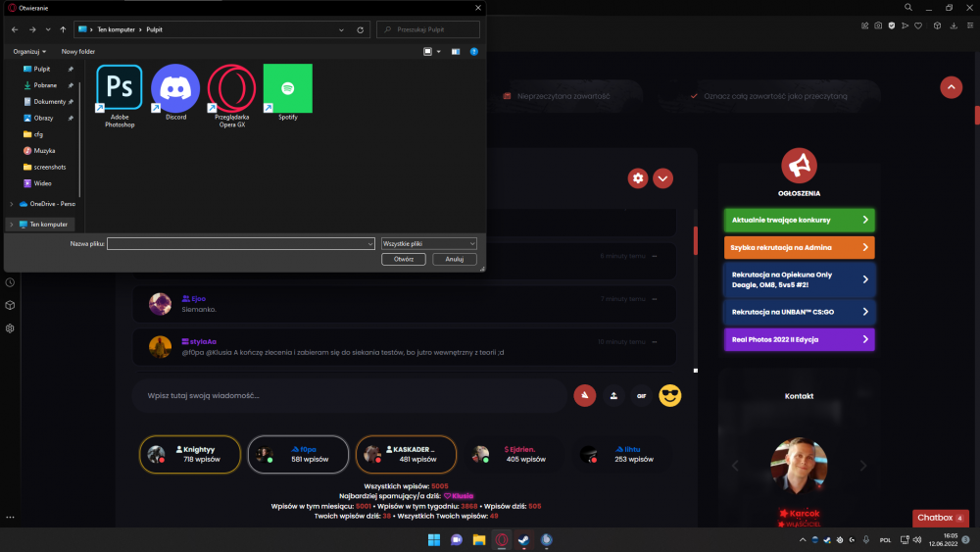Click the red scroll-to-top arrow button
Screen dimensions: 980x552
coord(952,87)
